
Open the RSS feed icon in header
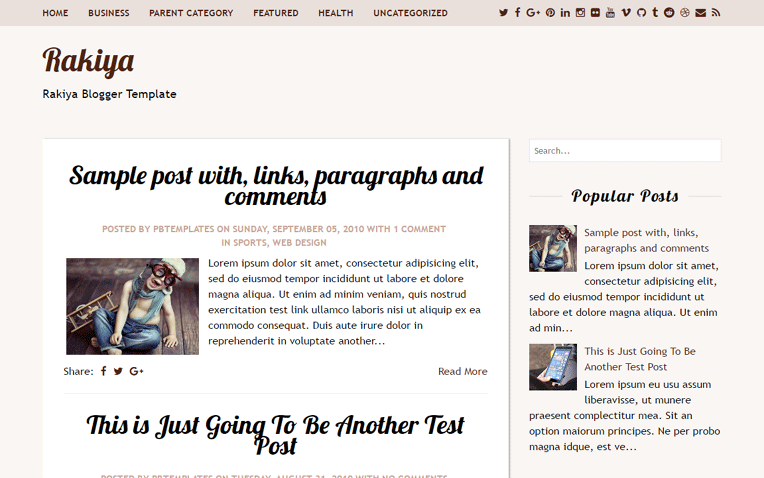point(716,13)
